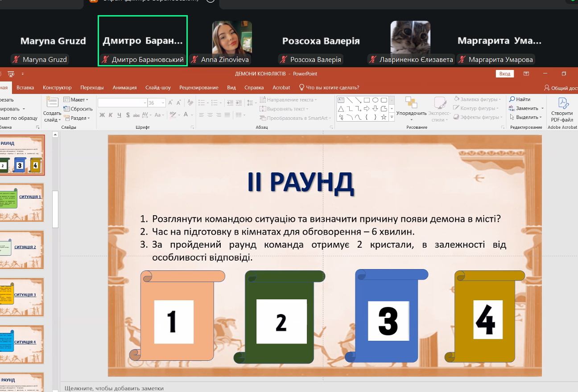578x392 pixels.
Task: Click the Вход sign-in button
Action: [504, 74]
